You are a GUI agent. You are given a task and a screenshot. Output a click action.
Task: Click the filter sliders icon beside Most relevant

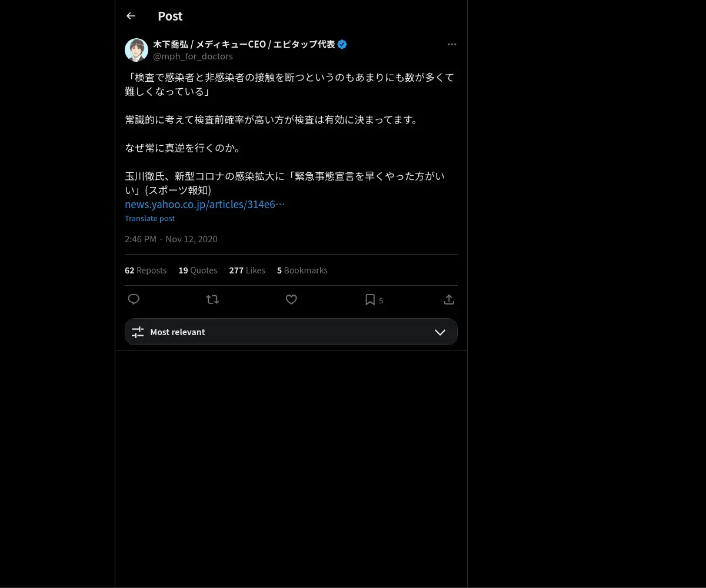click(x=138, y=332)
